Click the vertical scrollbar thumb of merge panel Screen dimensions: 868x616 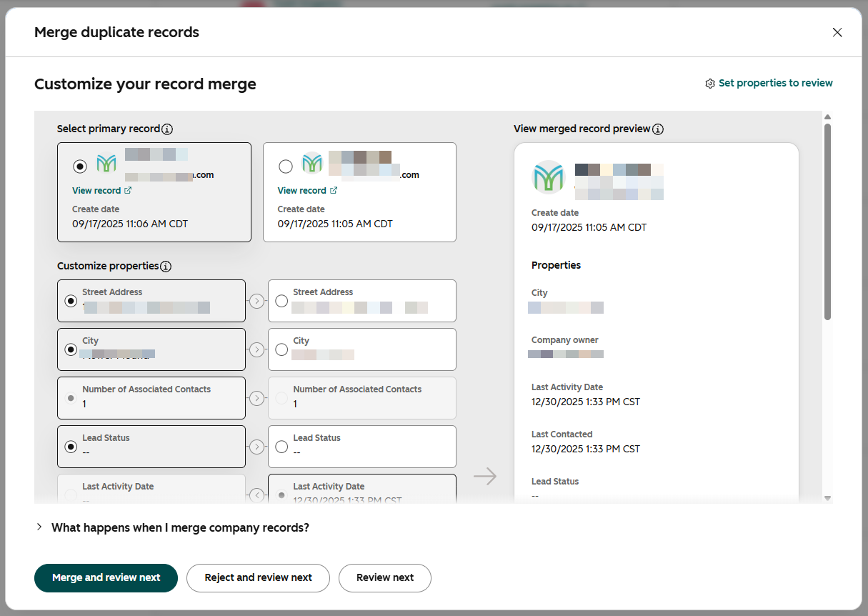pos(827,222)
